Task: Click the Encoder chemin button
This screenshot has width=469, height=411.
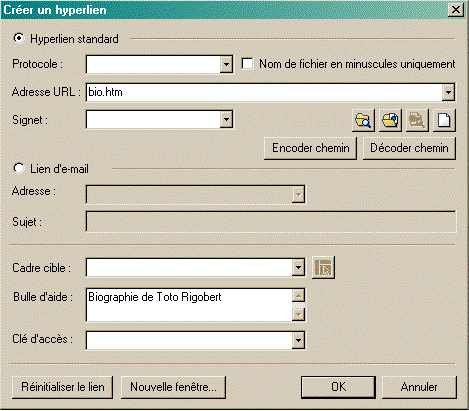Action: coord(310,148)
